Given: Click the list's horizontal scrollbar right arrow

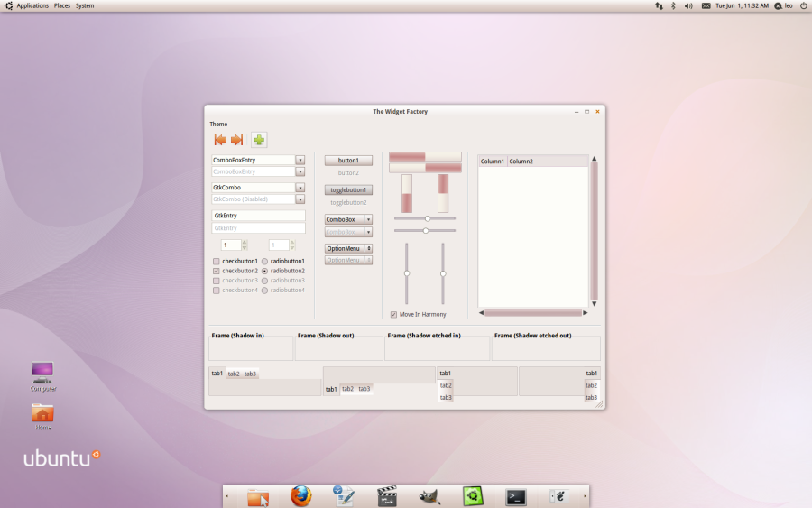Looking at the screenshot, I should [586, 313].
